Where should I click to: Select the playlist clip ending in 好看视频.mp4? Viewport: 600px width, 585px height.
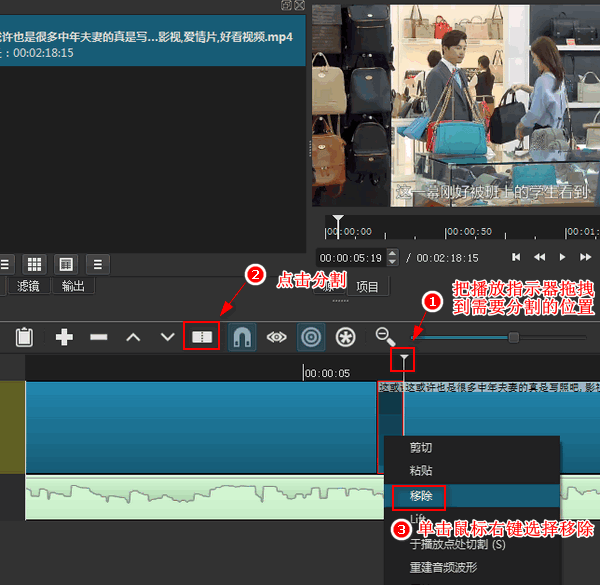click(x=152, y=41)
